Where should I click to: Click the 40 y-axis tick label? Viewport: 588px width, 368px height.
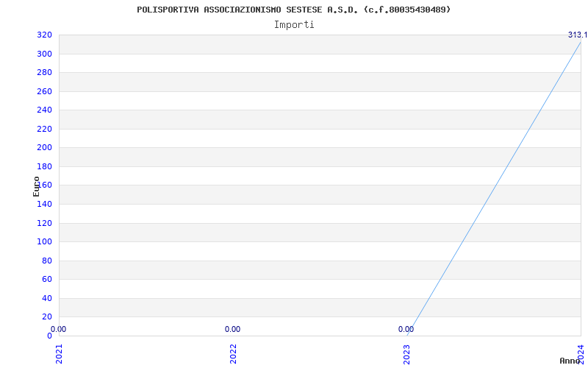(47, 298)
